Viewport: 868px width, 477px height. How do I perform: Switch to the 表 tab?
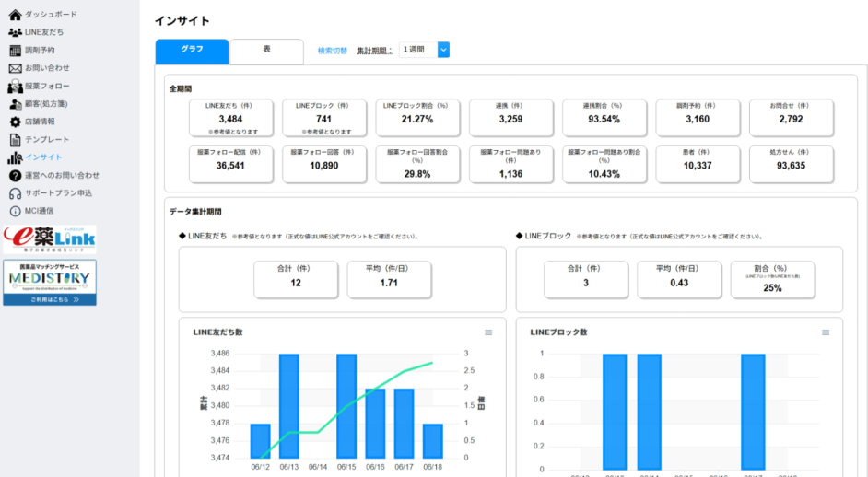[267, 51]
